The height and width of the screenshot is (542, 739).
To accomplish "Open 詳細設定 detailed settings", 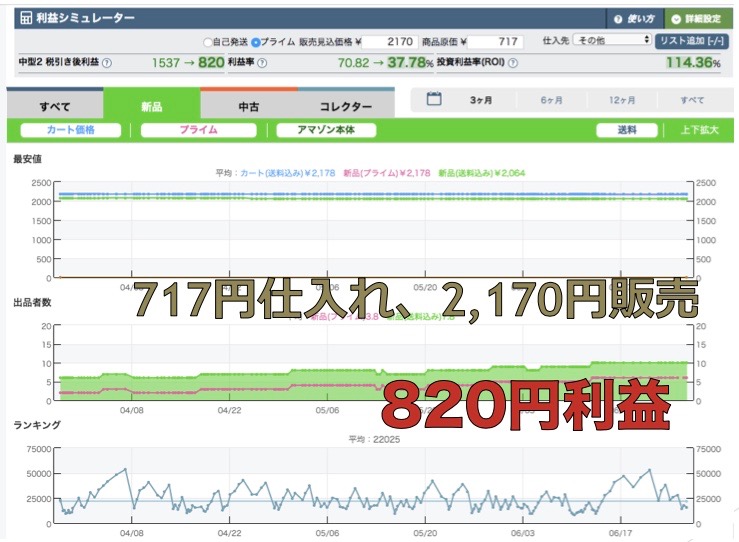I will (696, 19).
